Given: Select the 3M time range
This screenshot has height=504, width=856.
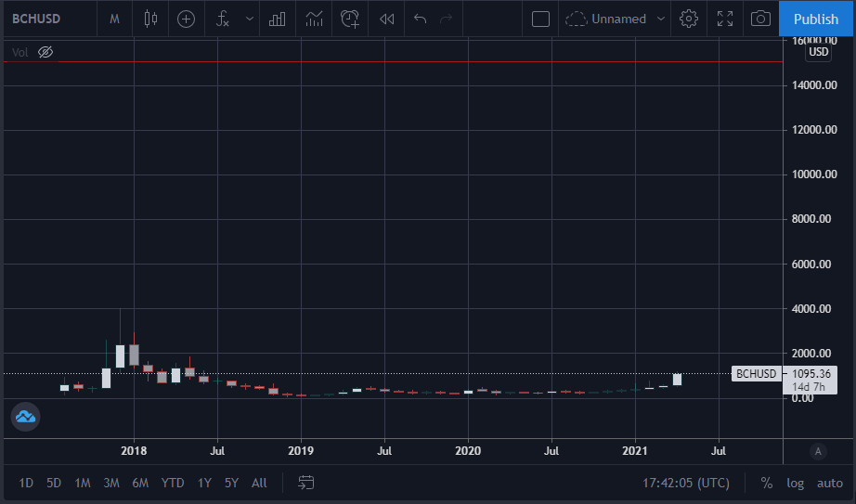Looking at the screenshot, I should (x=111, y=483).
